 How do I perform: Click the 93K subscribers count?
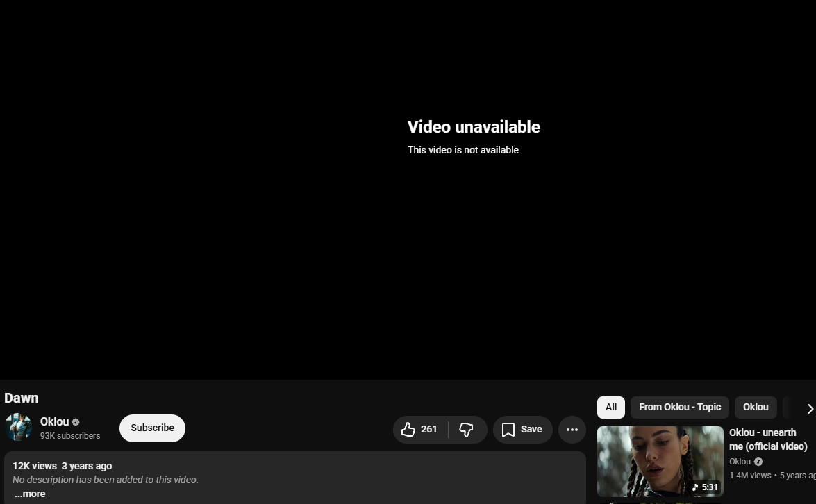pyautogui.click(x=70, y=436)
